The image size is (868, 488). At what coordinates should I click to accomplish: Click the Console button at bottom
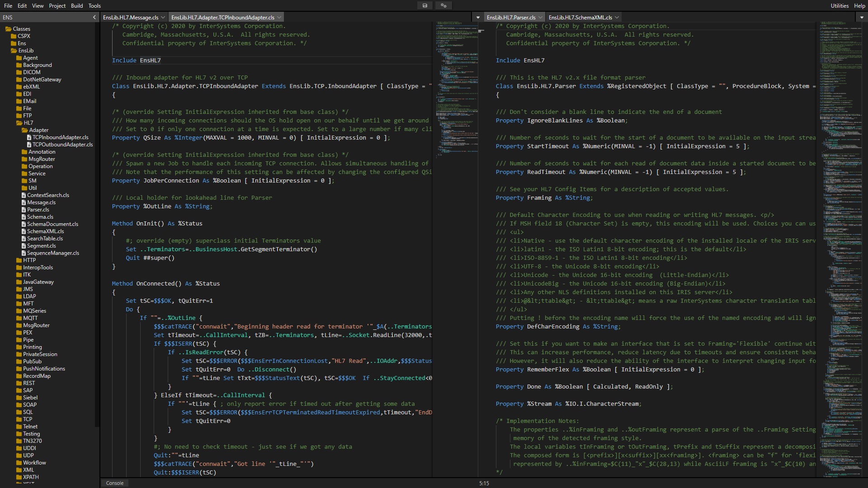(115, 483)
